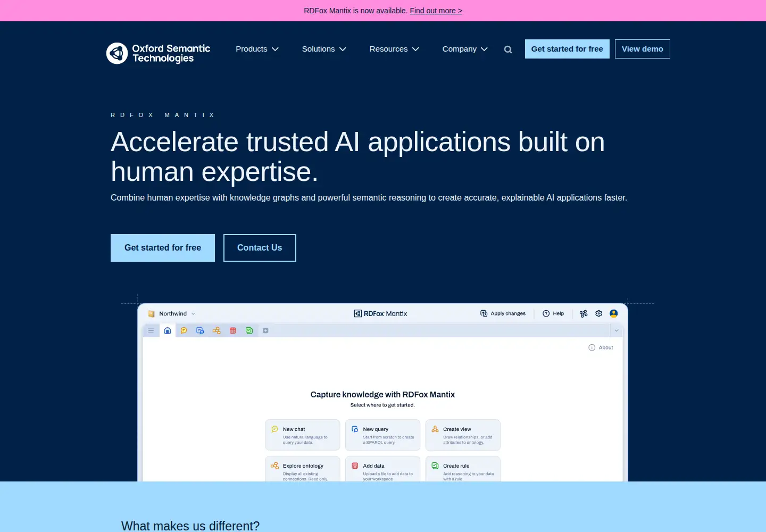The width and height of the screenshot is (766, 532).
Task: Click the graph nodes icon beside settings gear
Action: (x=584, y=313)
